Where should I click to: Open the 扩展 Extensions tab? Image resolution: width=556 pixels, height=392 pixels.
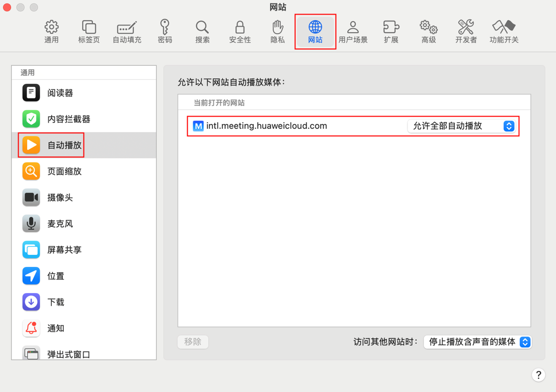coord(391,32)
